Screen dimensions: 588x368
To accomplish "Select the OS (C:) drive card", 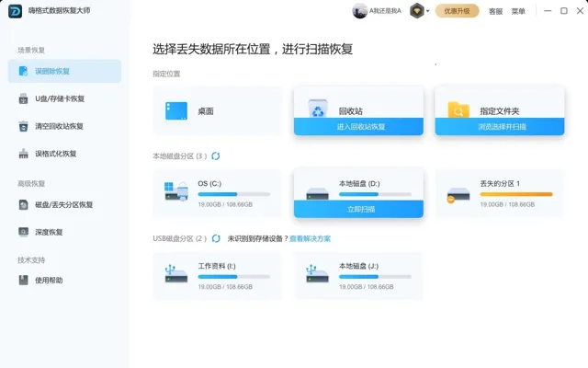I will coord(218,193).
